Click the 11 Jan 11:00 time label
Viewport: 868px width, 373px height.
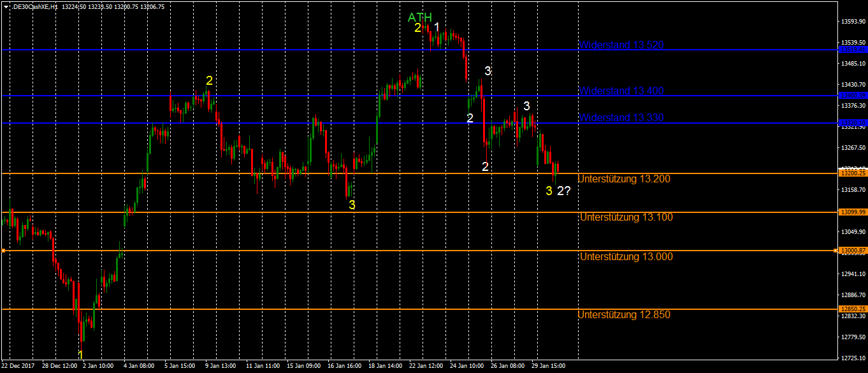tap(263, 367)
